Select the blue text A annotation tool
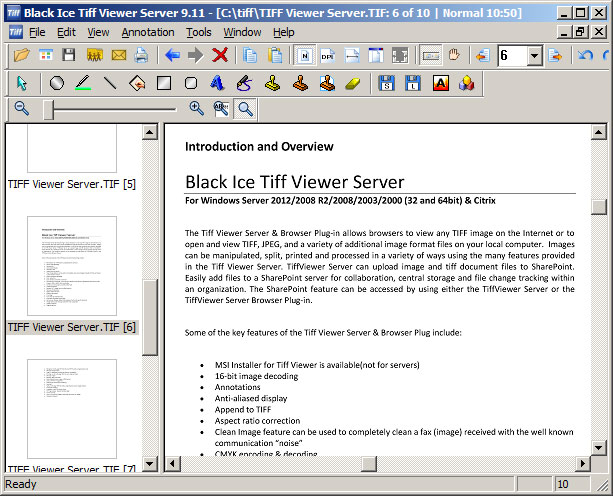Screen dimensions: 613x496 (x=217, y=83)
